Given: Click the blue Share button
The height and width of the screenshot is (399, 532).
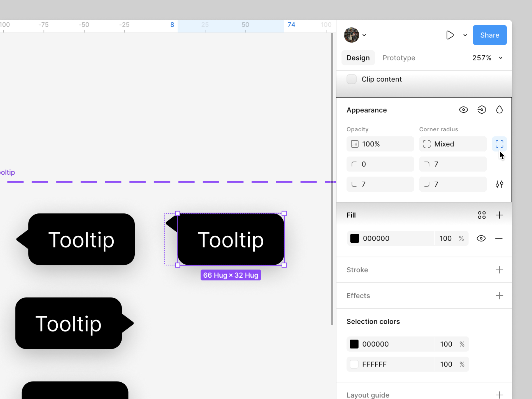Looking at the screenshot, I should 490,35.
